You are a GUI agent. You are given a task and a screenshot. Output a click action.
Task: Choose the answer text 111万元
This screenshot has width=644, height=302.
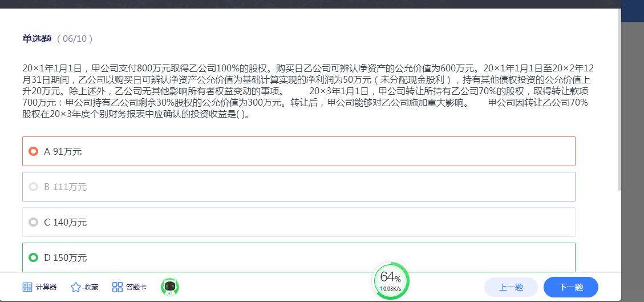coord(70,187)
